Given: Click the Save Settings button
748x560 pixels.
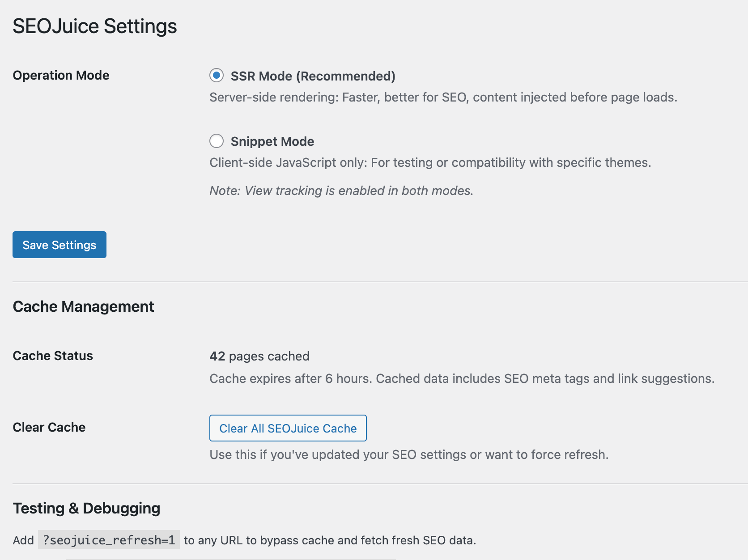Looking at the screenshot, I should click(x=59, y=245).
